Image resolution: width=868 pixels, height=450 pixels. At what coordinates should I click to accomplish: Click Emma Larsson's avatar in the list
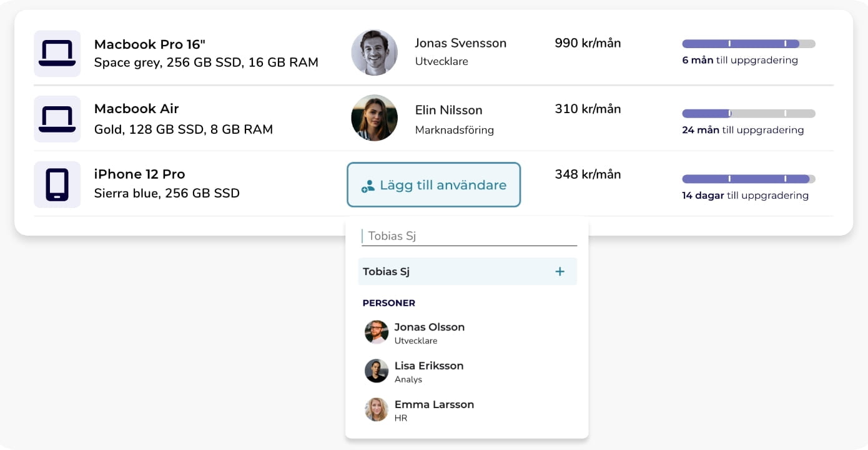pyautogui.click(x=377, y=410)
